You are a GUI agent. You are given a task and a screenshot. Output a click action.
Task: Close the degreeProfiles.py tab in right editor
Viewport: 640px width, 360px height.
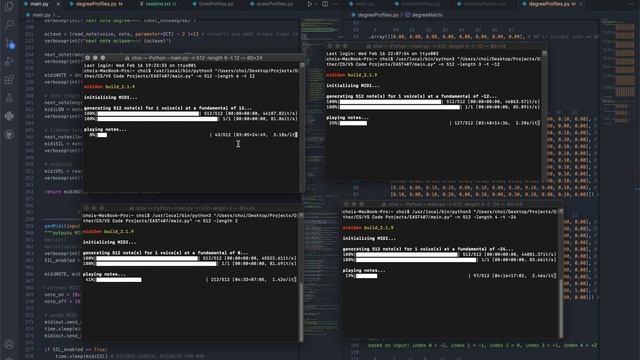[581, 4]
